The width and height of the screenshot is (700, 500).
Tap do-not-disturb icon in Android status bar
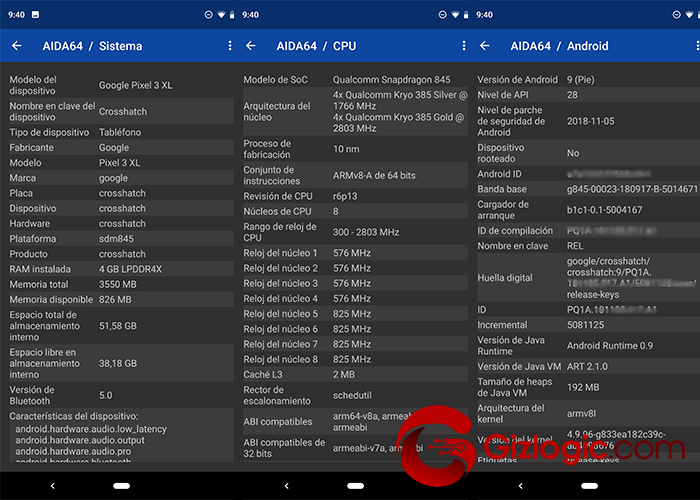point(676,15)
